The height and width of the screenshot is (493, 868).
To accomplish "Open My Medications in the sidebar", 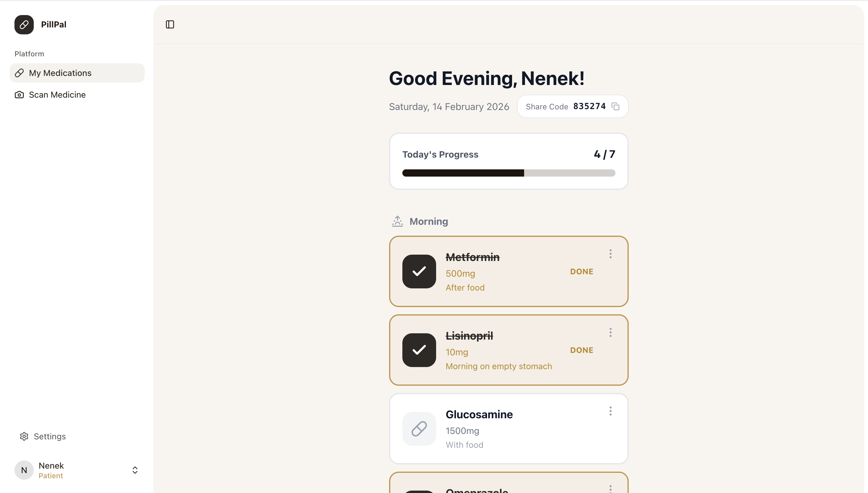I will 60,73.
